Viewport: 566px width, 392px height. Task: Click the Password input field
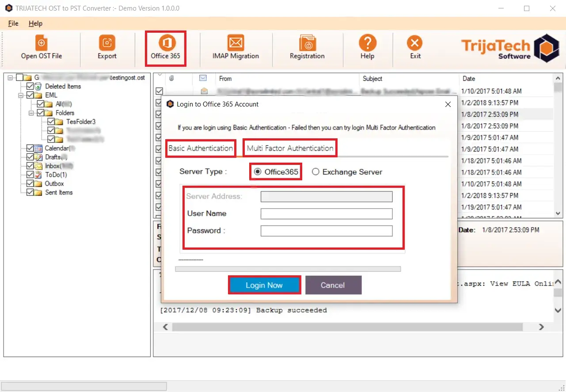[x=327, y=231]
